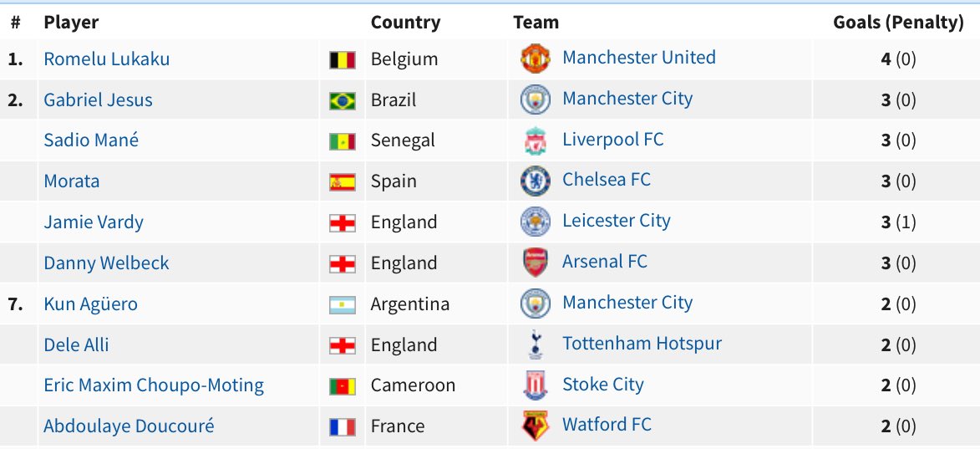
Task: Click the Player column header
Action: point(71,23)
